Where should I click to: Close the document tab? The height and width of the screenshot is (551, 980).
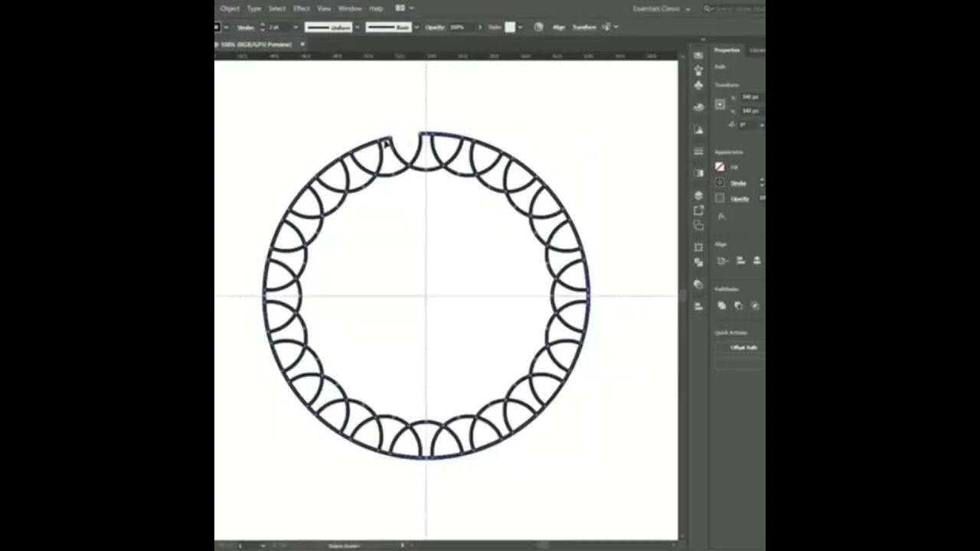[302, 44]
